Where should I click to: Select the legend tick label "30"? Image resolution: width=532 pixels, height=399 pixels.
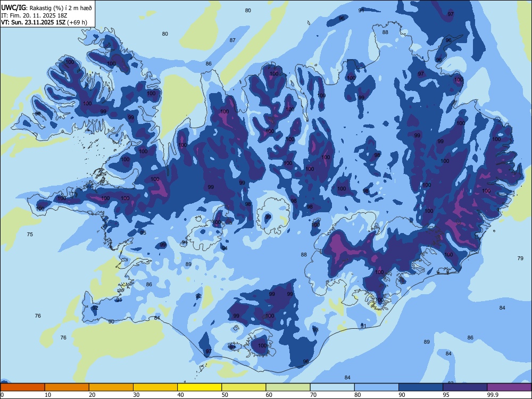pyautogui.click(x=136, y=395)
